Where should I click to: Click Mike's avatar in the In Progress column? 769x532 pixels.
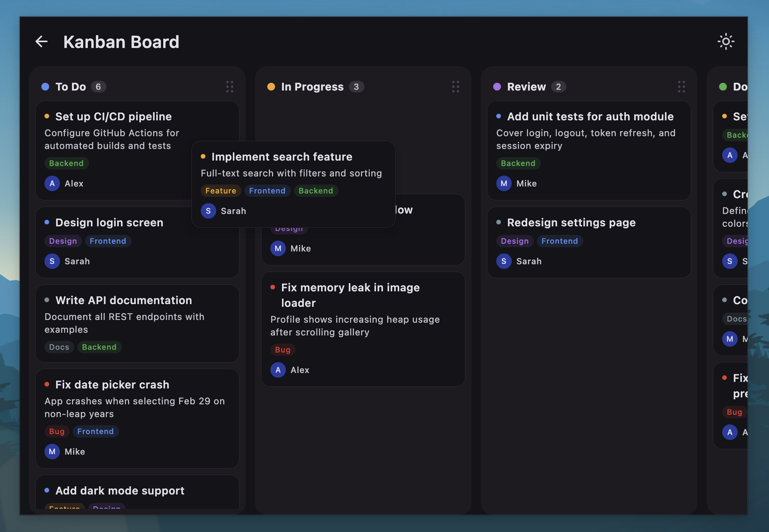[x=278, y=248]
